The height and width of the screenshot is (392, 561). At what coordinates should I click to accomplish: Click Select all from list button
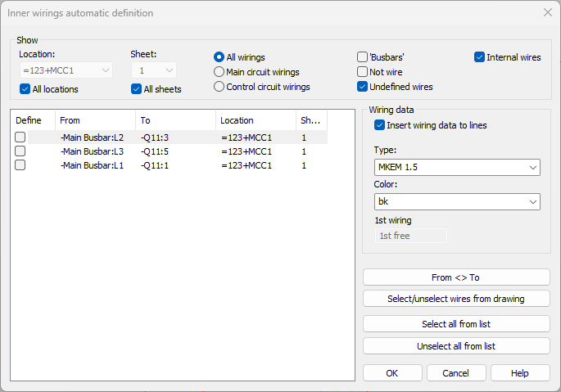coord(456,324)
